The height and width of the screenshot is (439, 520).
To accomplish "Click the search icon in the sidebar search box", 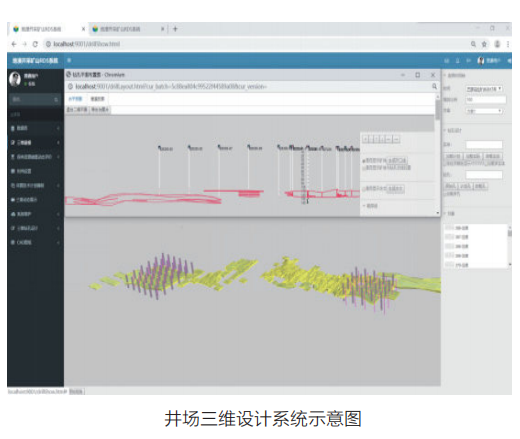I will click(56, 99).
